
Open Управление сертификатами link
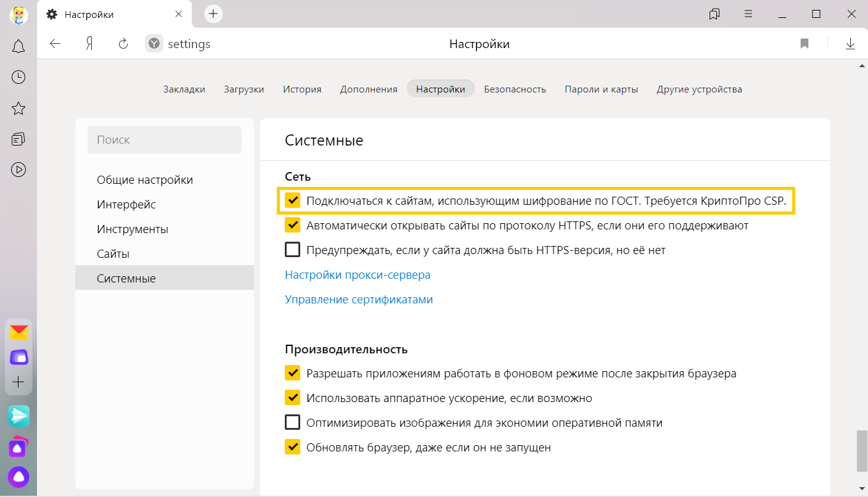(359, 300)
